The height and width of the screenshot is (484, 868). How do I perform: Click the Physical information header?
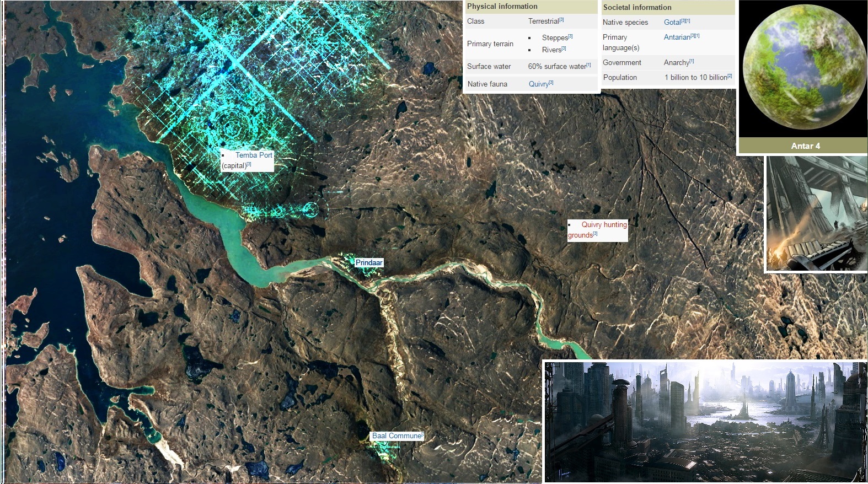[502, 7]
